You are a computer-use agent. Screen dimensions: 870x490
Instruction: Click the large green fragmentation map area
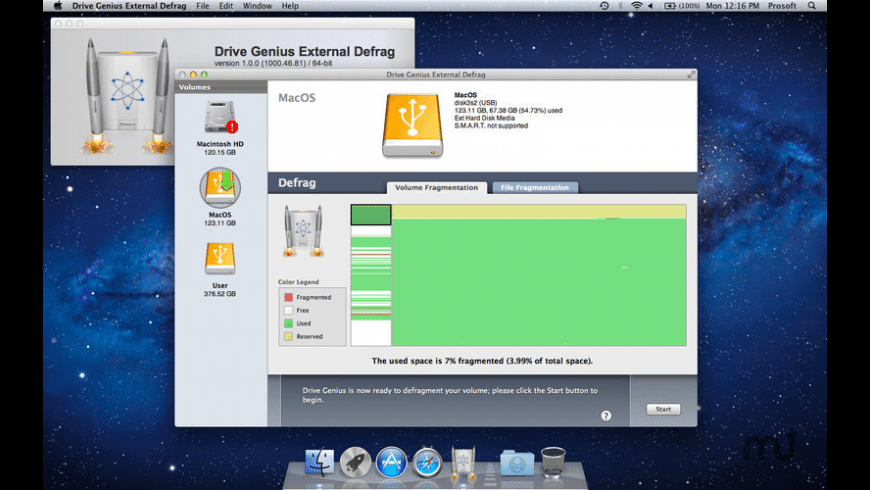pos(539,282)
